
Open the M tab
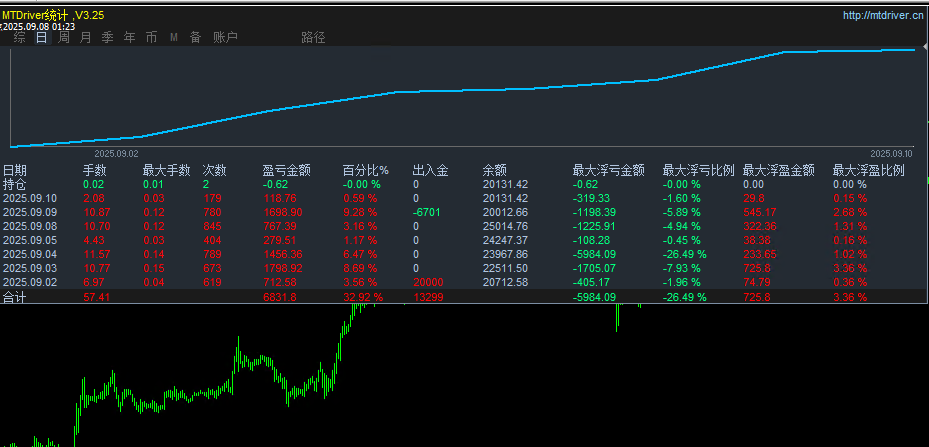(x=174, y=38)
